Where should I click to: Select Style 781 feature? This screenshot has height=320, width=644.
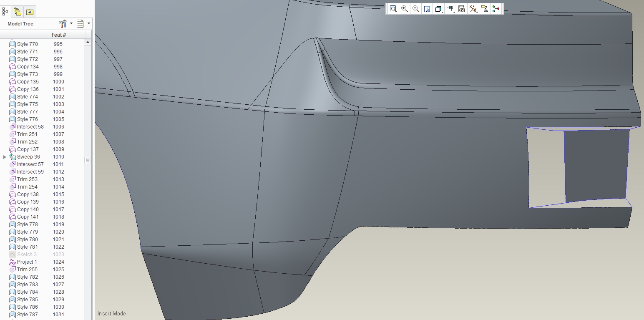(27, 247)
